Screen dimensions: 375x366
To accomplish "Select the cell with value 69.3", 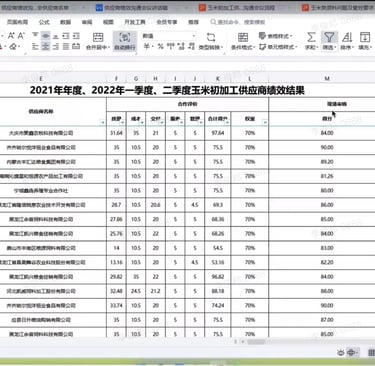I will click(x=218, y=205).
